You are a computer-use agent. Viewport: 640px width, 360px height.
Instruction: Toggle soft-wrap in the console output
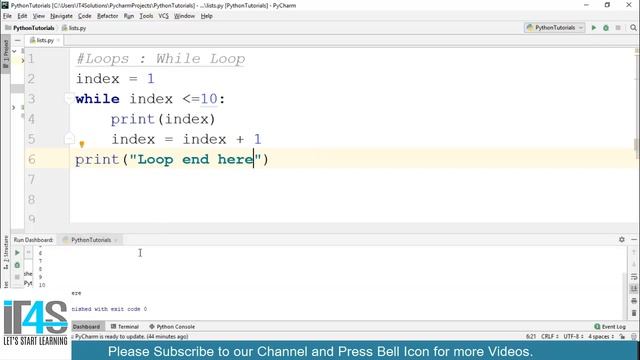coord(633,277)
